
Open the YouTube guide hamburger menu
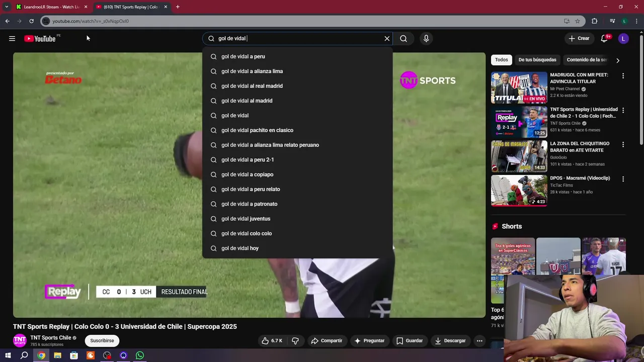tap(12, 39)
